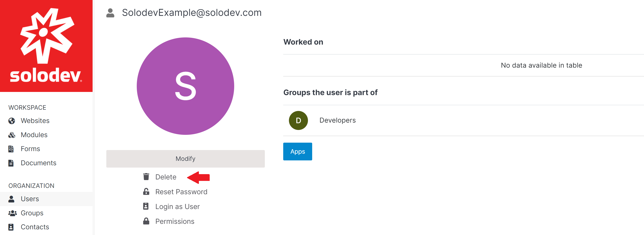644x235 pixels.
Task: Click the WORKSPACE section label
Action: tap(27, 108)
